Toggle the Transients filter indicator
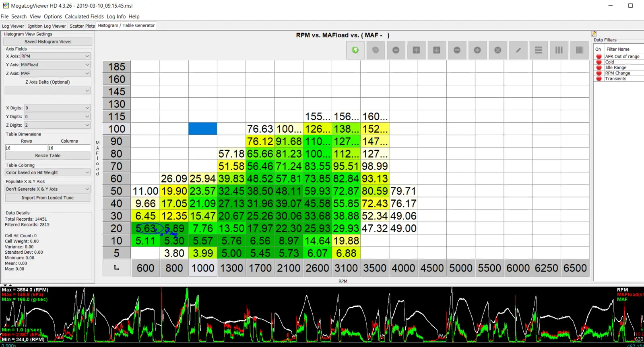 599,78
